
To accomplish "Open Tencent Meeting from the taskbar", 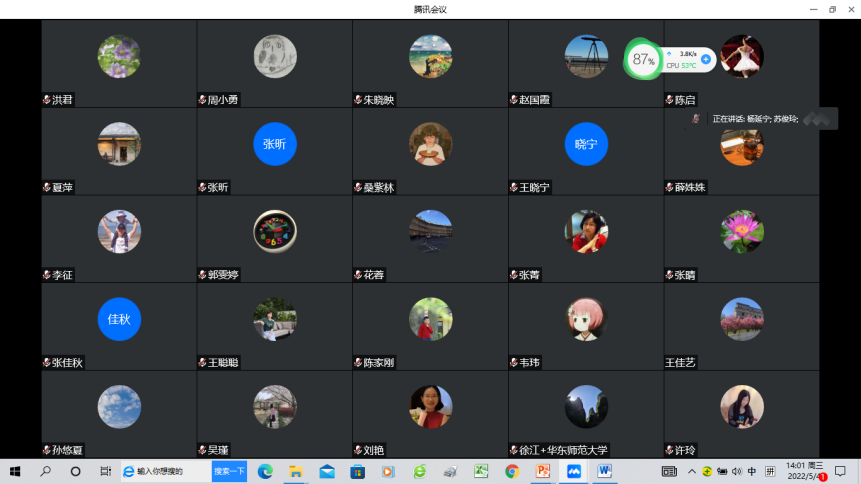I will pos(575,471).
